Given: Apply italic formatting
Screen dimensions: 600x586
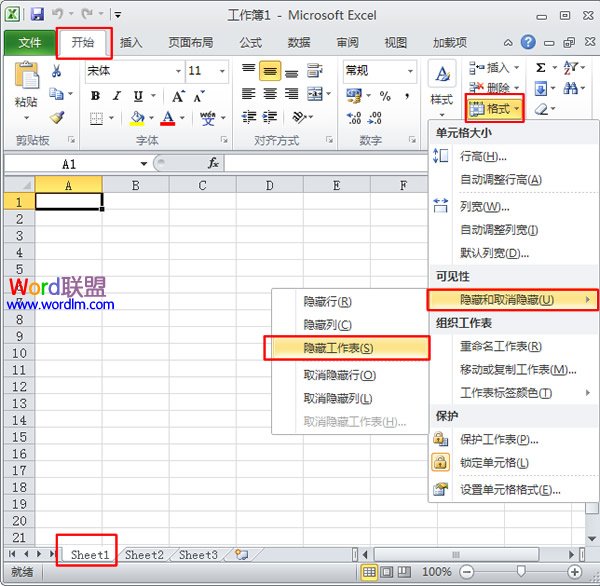Looking at the screenshot, I should (x=118, y=96).
